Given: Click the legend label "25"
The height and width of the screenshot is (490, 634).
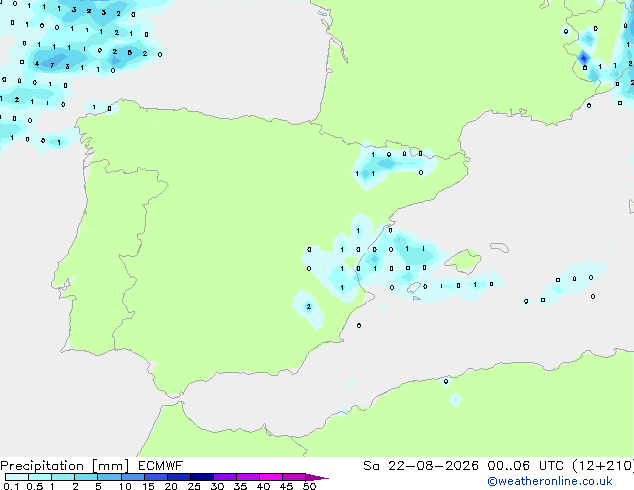Looking at the screenshot, I should pyautogui.click(x=194, y=486).
